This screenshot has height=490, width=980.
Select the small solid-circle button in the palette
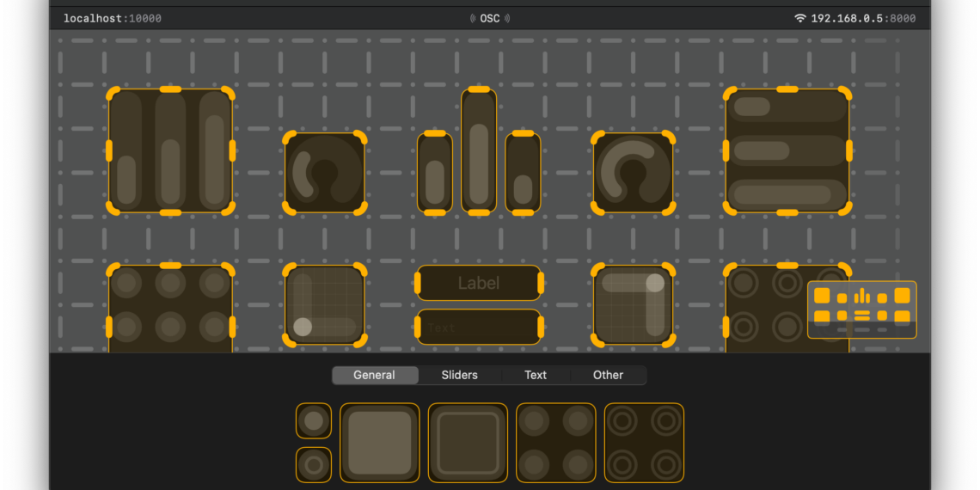(x=314, y=421)
